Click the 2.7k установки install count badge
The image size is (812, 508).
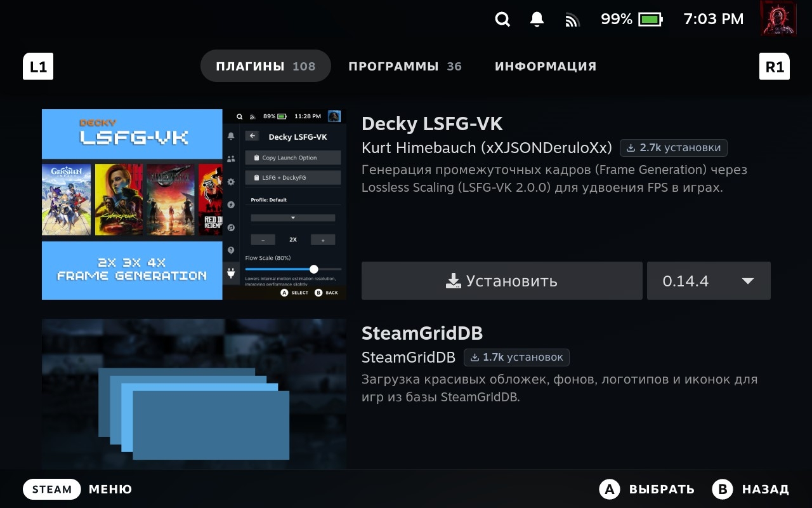pyautogui.click(x=674, y=148)
